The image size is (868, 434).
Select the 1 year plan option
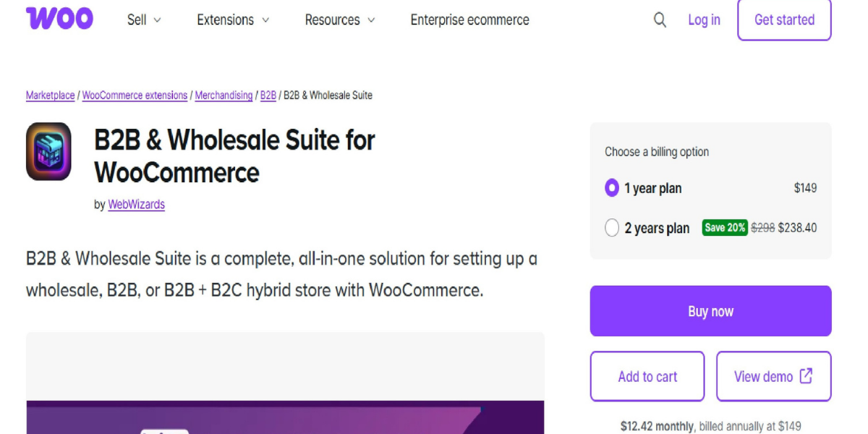click(x=612, y=188)
